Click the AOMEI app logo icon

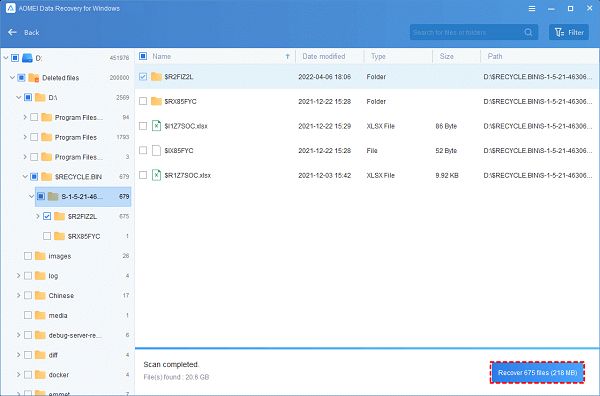click(x=11, y=8)
